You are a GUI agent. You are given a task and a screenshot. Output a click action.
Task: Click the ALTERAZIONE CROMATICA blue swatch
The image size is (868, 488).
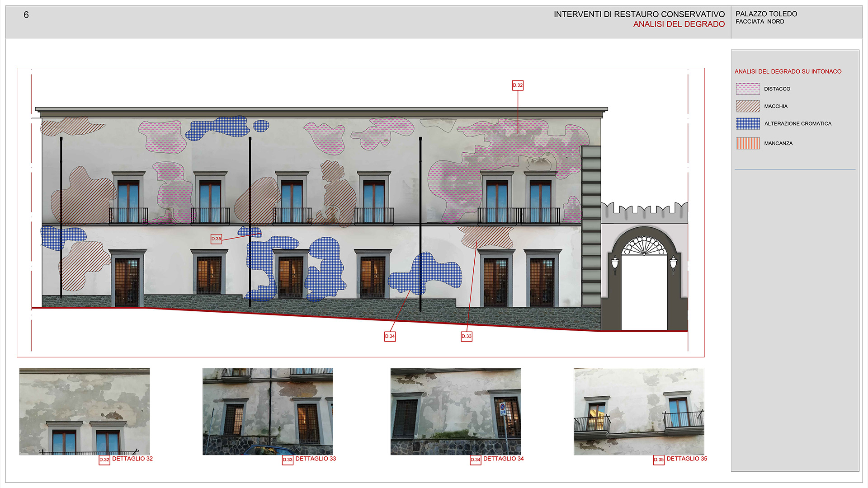click(748, 124)
